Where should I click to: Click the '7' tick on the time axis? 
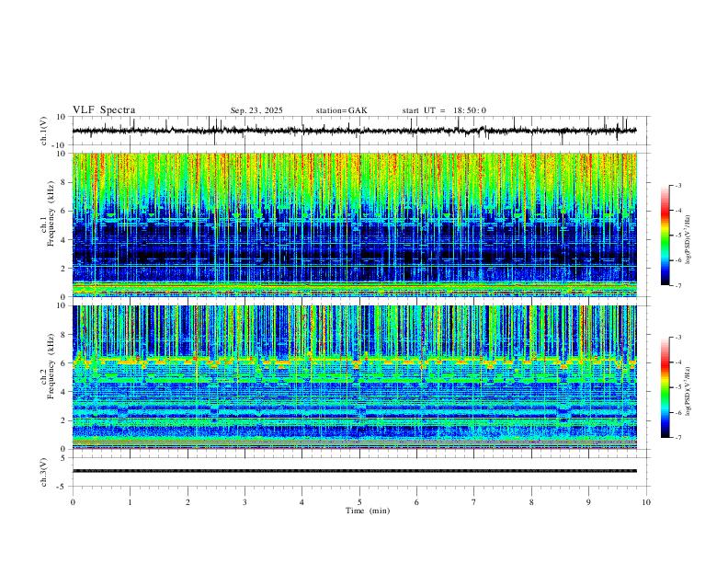tap(474, 502)
